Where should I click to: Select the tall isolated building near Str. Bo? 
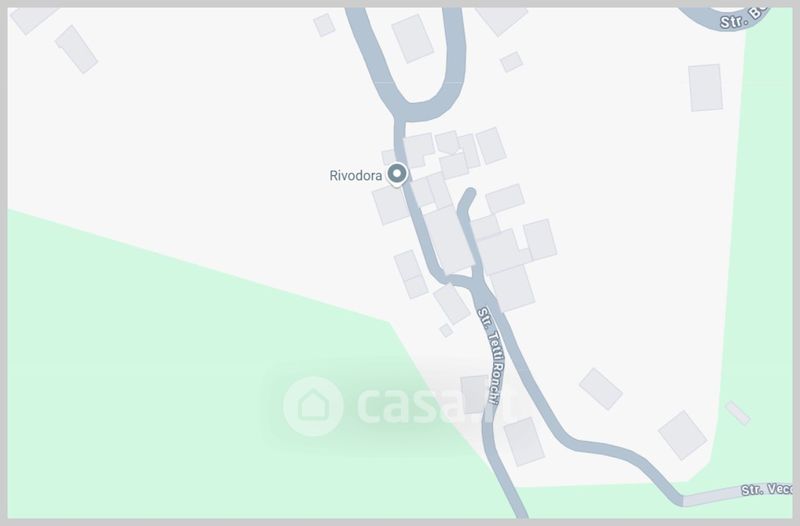coord(706,88)
